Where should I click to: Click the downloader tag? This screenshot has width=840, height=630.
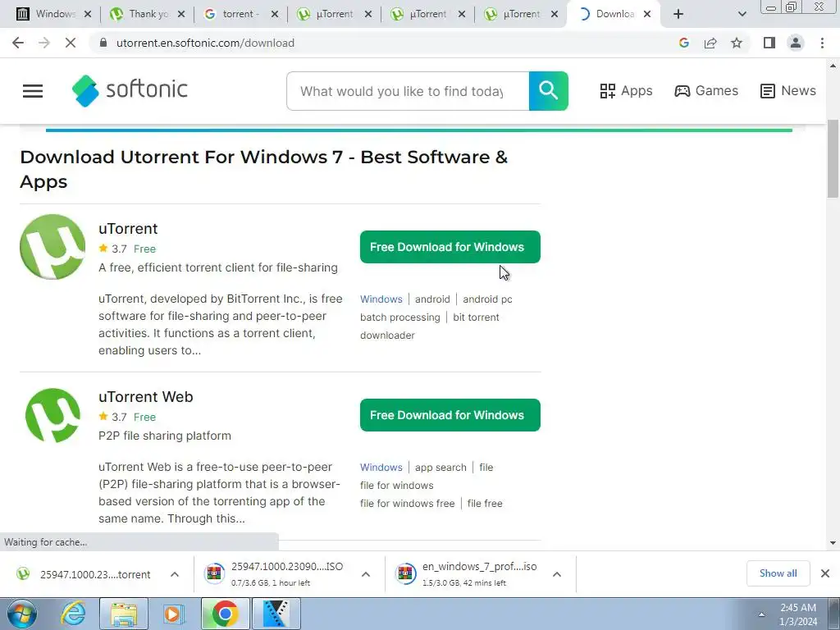[x=387, y=336]
